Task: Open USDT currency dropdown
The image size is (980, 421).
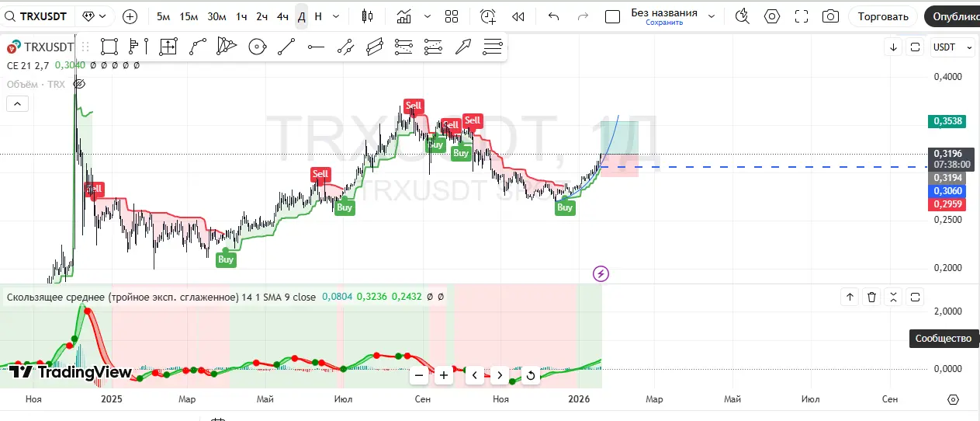Action: [952, 47]
